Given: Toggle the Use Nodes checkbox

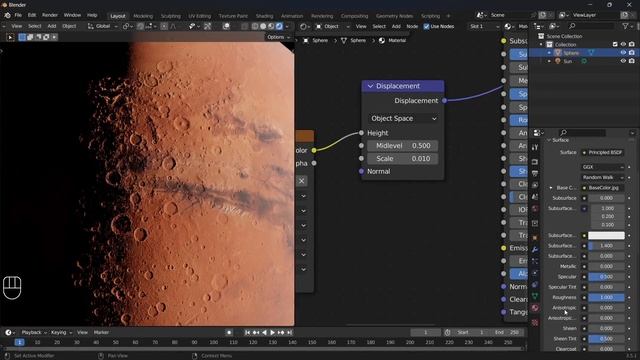Looking at the screenshot, I should pyautogui.click(x=426, y=27).
